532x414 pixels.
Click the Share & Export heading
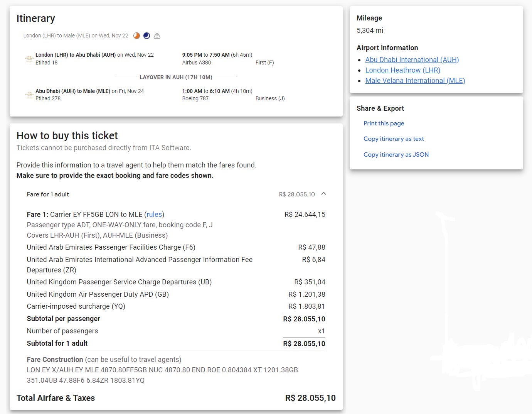click(380, 108)
